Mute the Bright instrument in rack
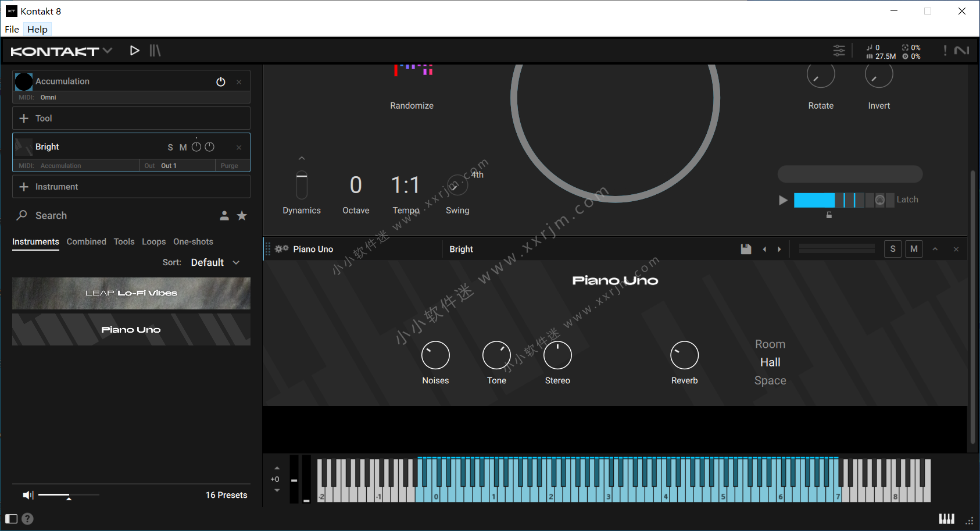This screenshot has height=531, width=980. (x=183, y=148)
